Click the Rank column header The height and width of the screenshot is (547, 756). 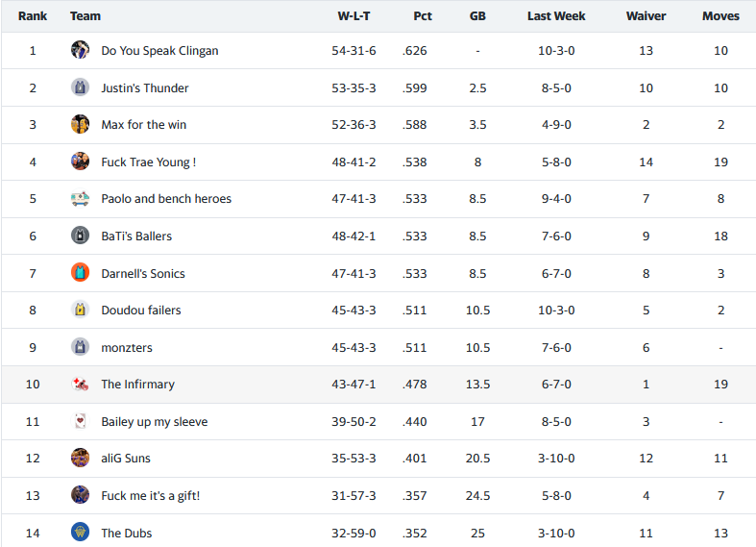[33, 16]
